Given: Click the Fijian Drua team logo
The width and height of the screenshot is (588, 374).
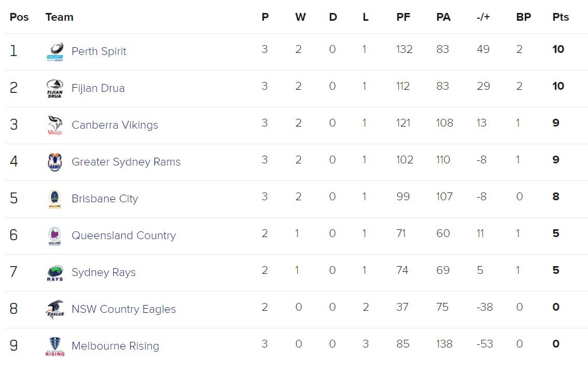Looking at the screenshot, I should [x=55, y=89].
